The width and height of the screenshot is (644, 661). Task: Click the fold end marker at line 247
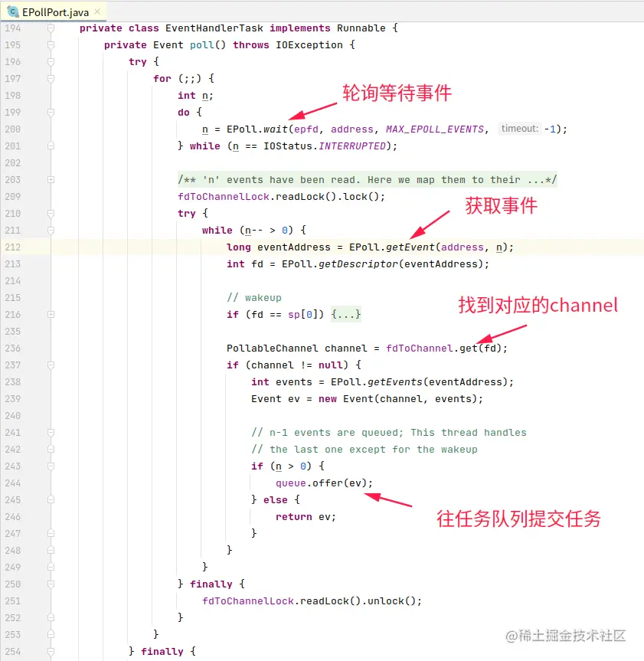point(51,534)
